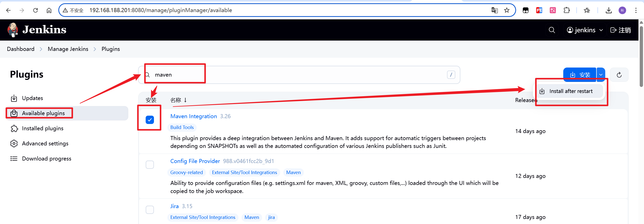Uncheck the Maven Integration checkbox
Image resolution: width=644 pixels, height=224 pixels.
pos(150,120)
